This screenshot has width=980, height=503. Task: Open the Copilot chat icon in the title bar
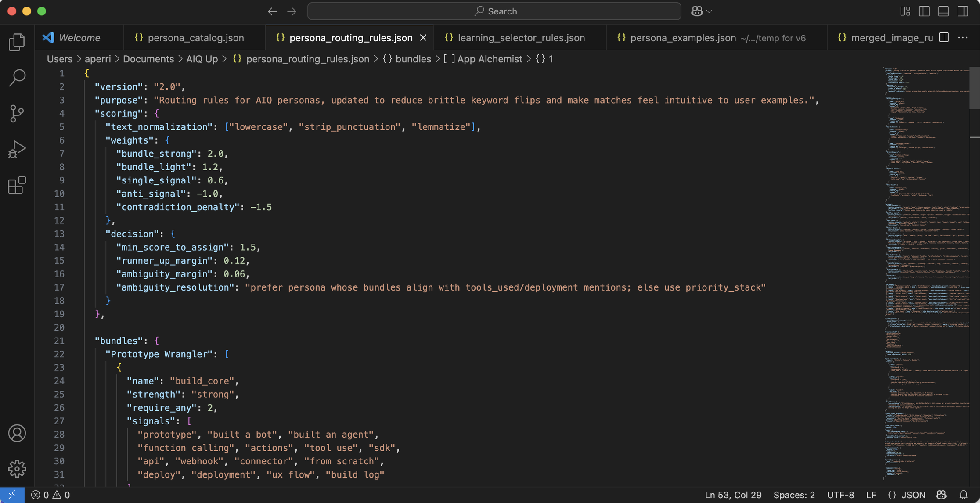pos(697,11)
